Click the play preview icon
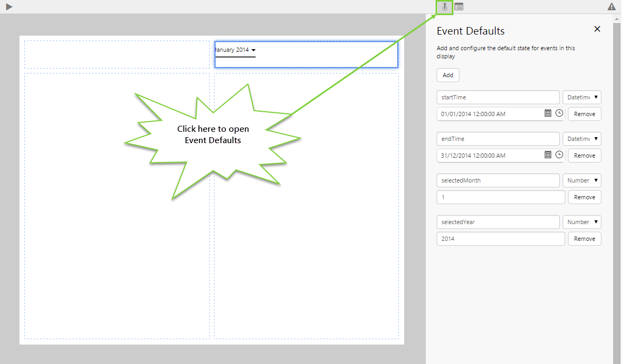Screen dimensions: 622x364 9,6
